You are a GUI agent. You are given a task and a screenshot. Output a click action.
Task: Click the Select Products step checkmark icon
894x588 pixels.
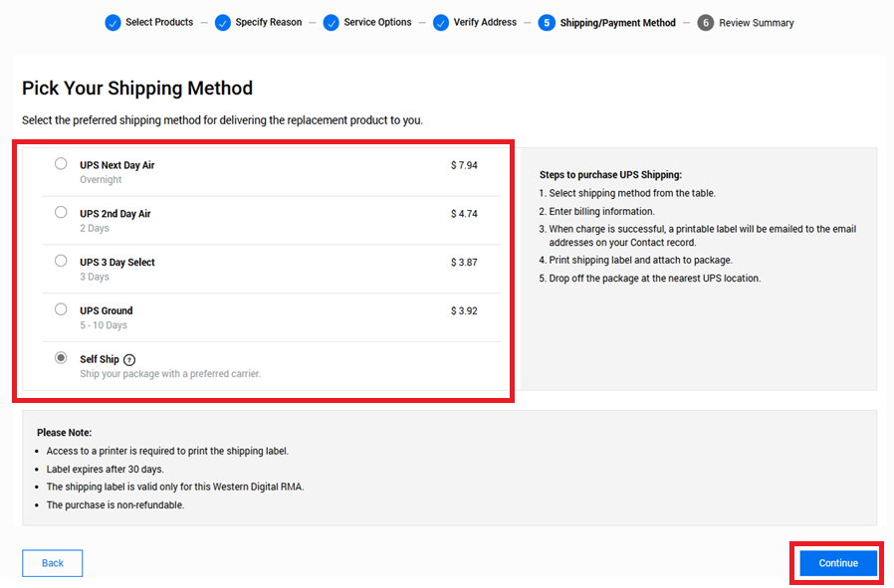click(112, 23)
